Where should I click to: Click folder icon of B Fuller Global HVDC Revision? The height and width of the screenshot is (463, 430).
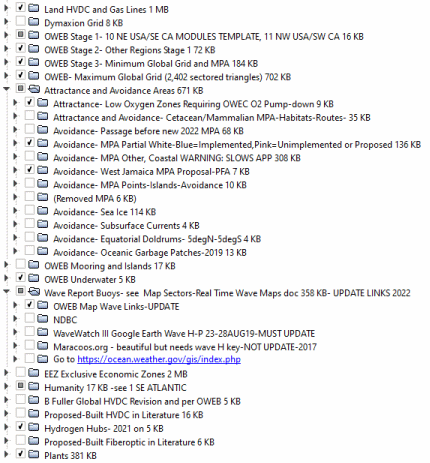[33, 400]
